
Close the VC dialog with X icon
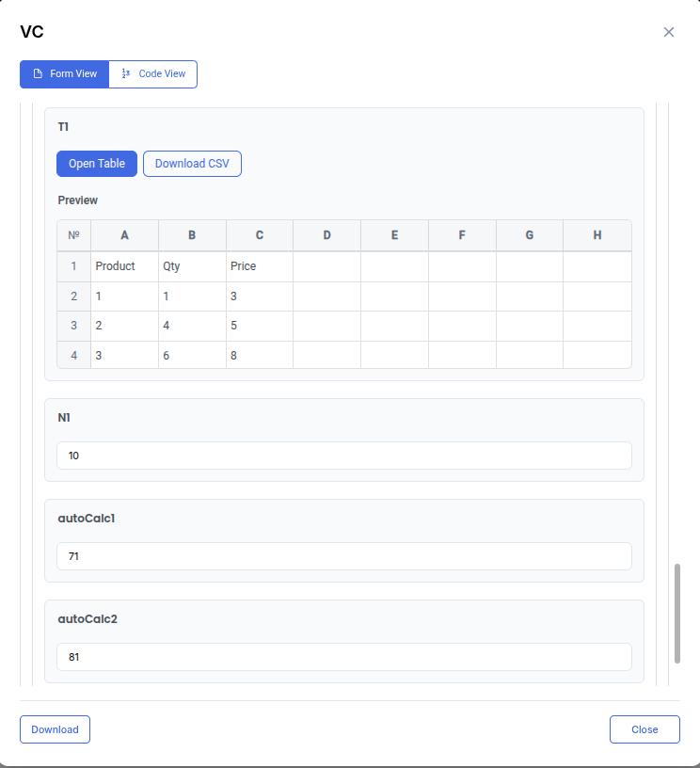coord(669,32)
